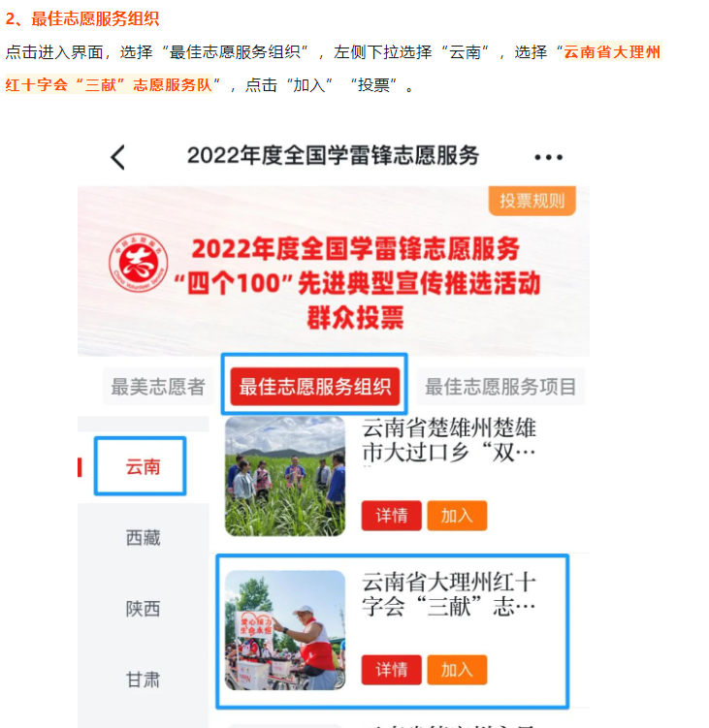The width and height of the screenshot is (709, 728).
Task: Select 最佳志愿服务组织 tab
Action: 315,386
